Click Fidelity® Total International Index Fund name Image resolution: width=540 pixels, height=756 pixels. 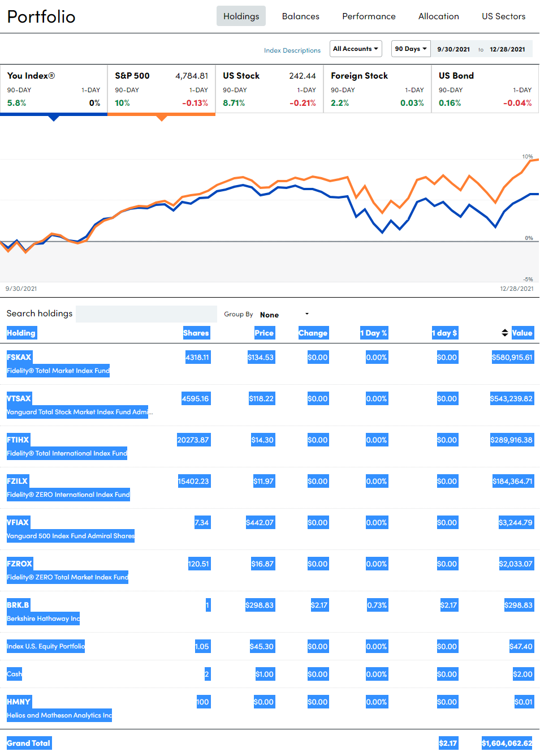point(67,454)
